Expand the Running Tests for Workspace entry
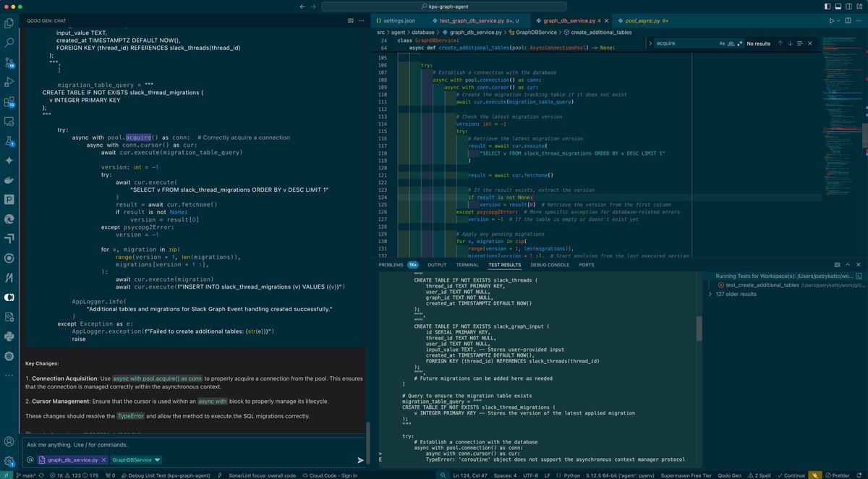 pyautogui.click(x=784, y=276)
